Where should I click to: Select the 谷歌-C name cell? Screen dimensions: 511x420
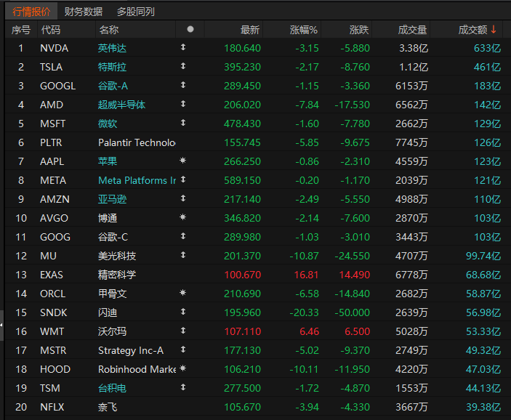[x=113, y=237]
